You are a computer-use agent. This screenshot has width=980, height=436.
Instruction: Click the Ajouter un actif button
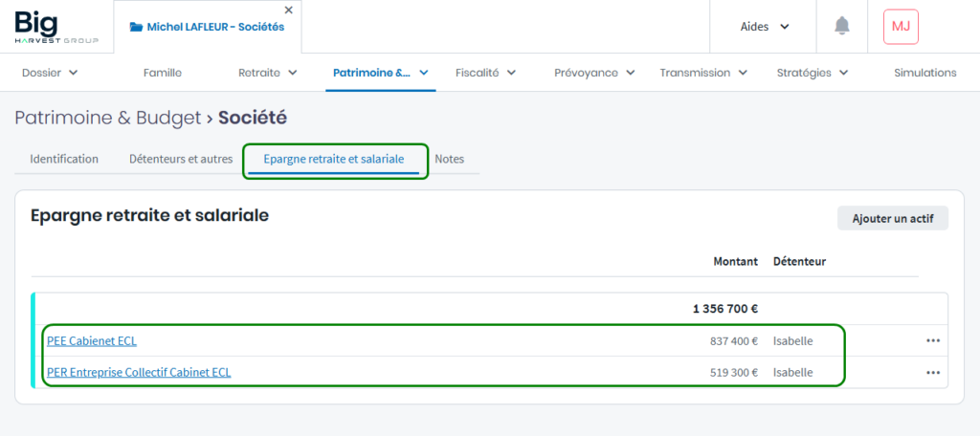892,218
